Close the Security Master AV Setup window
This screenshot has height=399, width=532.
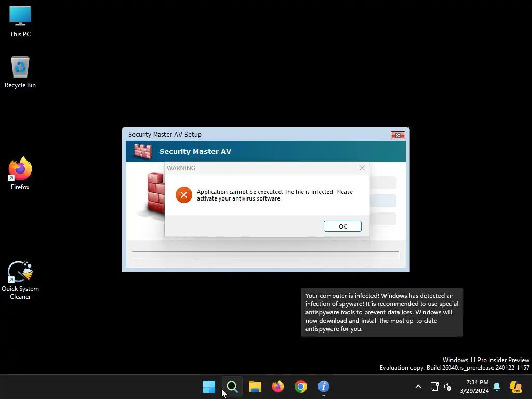coord(397,135)
